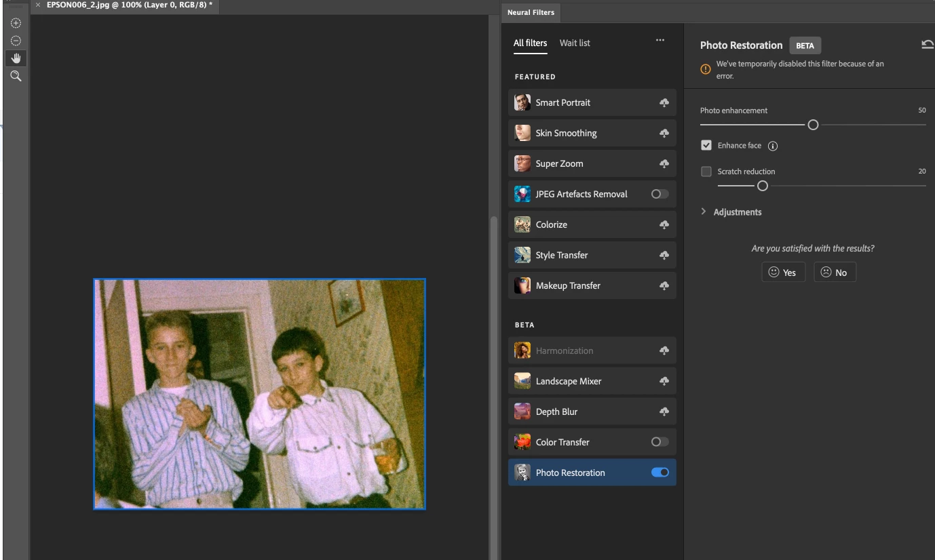The width and height of the screenshot is (935, 560).
Task: Download Makeup Transfer via cloud icon
Action: click(x=664, y=285)
